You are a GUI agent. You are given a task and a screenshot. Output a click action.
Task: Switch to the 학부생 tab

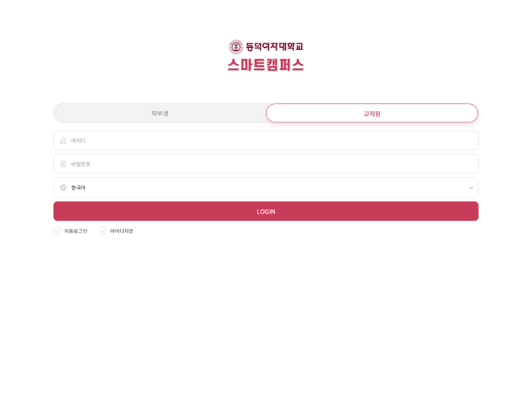coord(160,113)
